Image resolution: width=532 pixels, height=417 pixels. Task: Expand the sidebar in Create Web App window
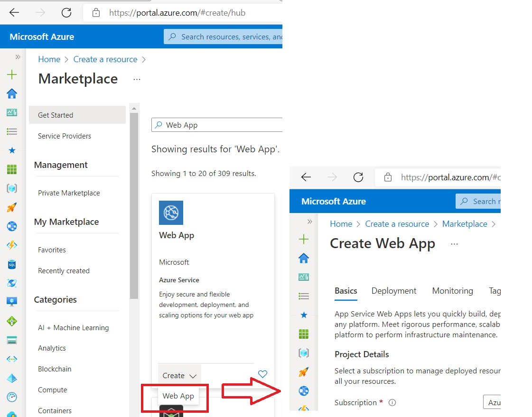click(309, 222)
